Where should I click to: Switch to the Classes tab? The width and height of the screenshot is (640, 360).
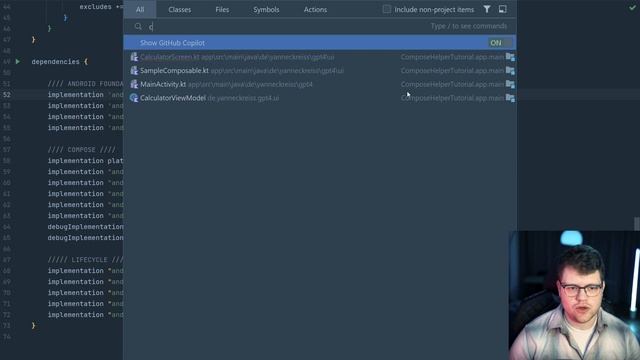pyautogui.click(x=180, y=9)
